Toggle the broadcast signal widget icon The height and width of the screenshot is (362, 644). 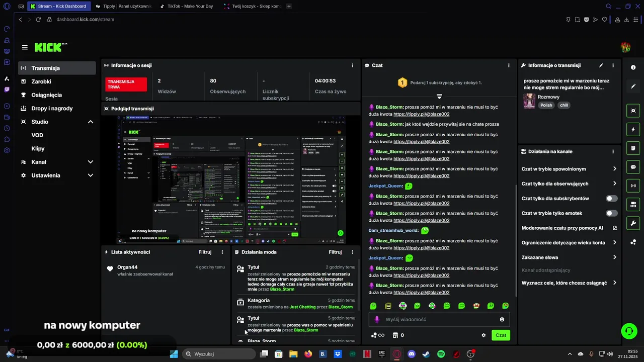[x=633, y=186]
